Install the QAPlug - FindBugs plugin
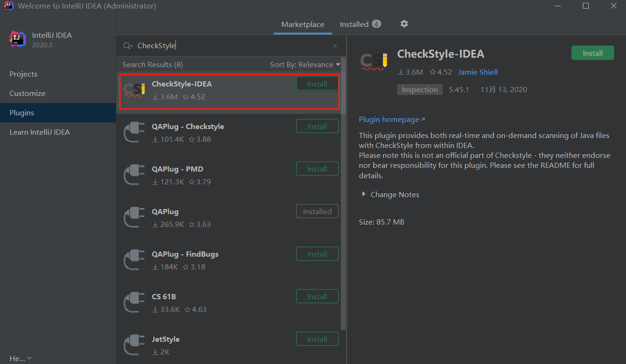 pyautogui.click(x=317, y=254)
